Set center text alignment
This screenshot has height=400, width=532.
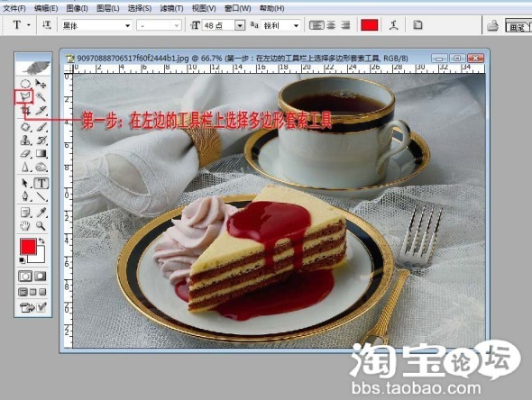click(x=331, y=25)
